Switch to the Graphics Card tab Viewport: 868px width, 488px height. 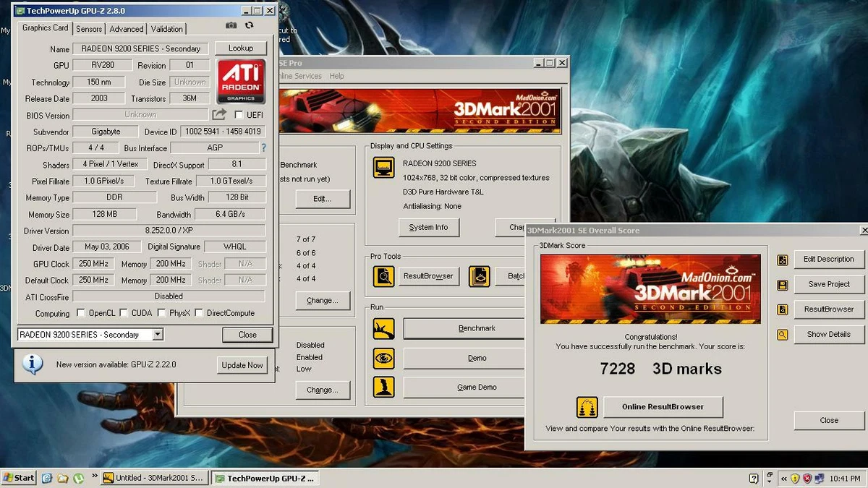point(45,28)
